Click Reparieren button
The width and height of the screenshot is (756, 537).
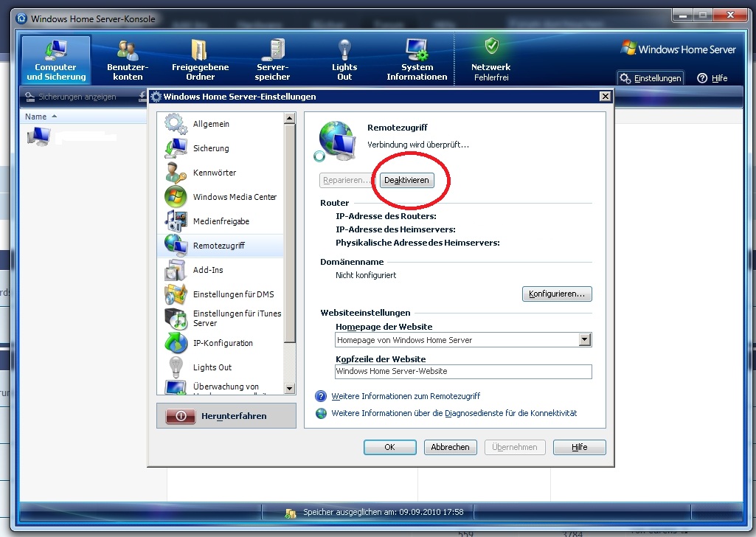[346, 180]
